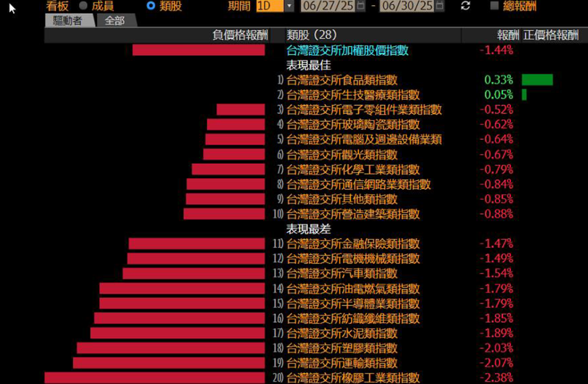588x384 pixels.
Task: Open 台灣證交所電機機械類指數
Action: tap(353, 259)
